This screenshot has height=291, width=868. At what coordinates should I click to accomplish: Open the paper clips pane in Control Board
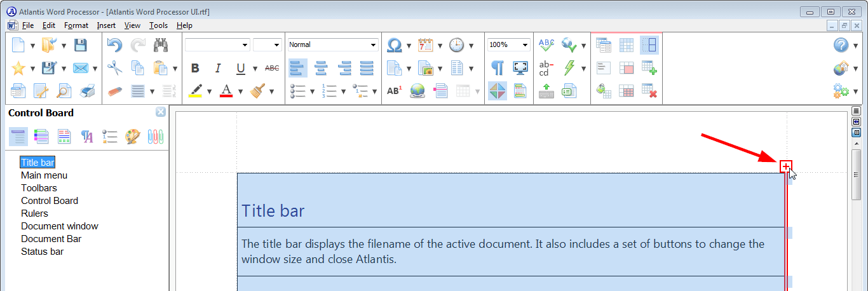pos(156,136)
